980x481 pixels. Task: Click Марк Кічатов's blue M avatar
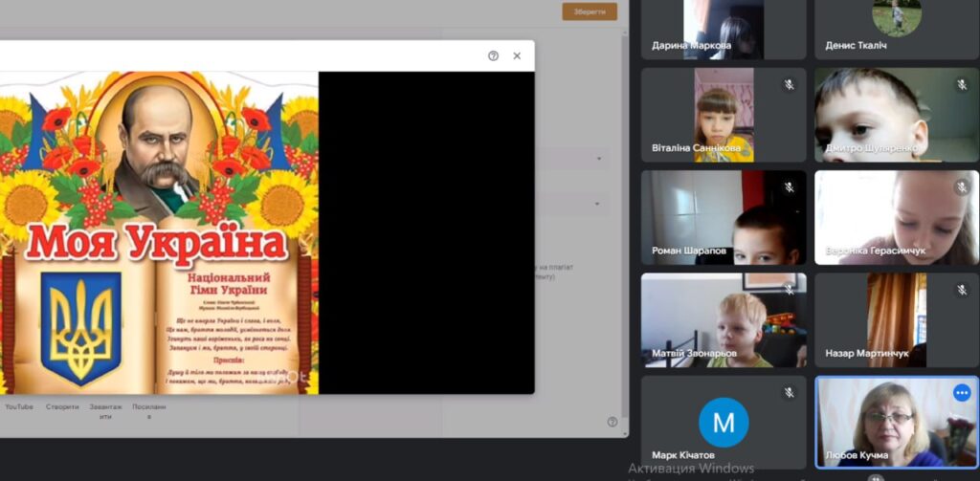point(724,423)
